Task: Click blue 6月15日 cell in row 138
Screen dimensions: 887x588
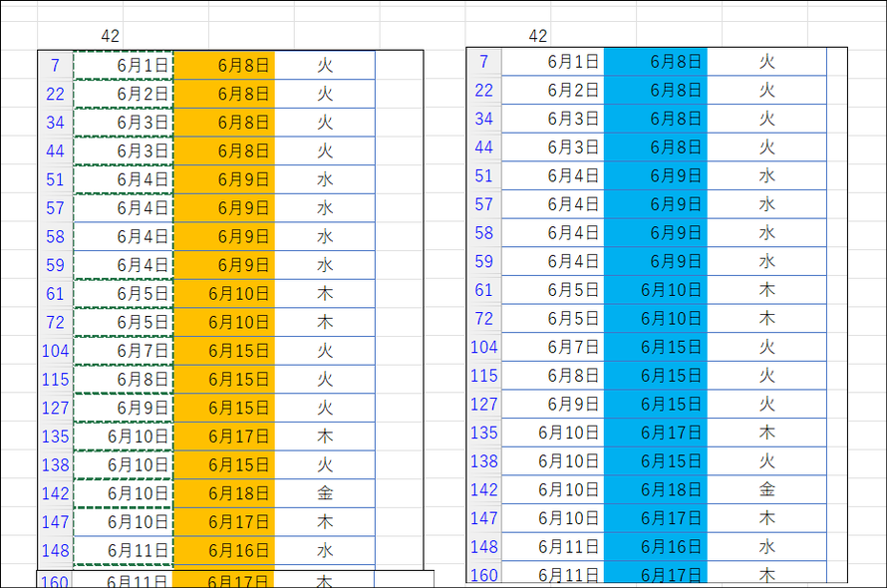Action: pos(656,461)
